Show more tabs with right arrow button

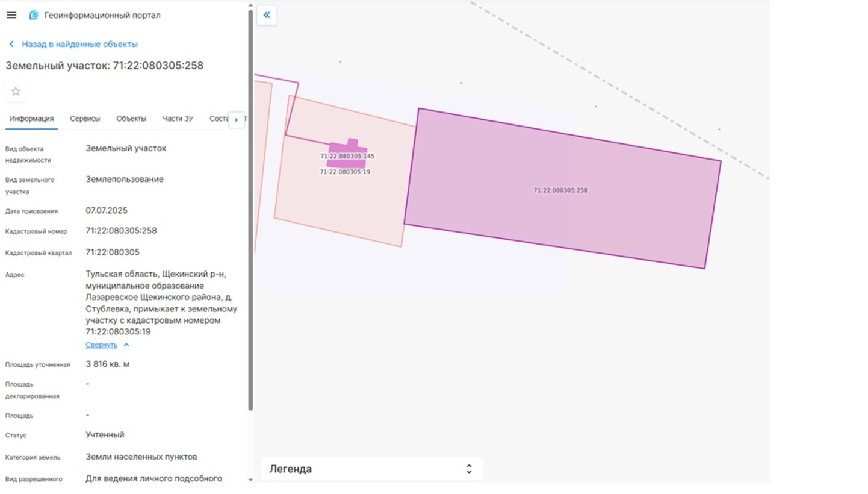237,120
